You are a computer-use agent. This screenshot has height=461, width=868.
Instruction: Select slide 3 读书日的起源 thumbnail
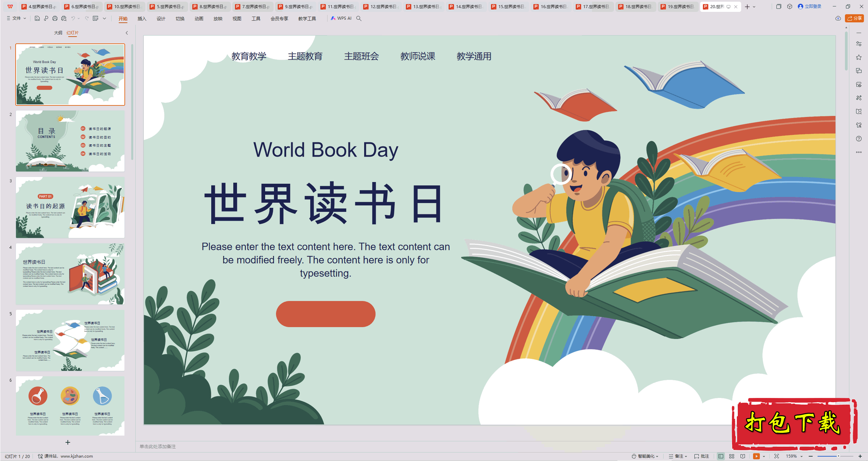(x=70, y=207)
